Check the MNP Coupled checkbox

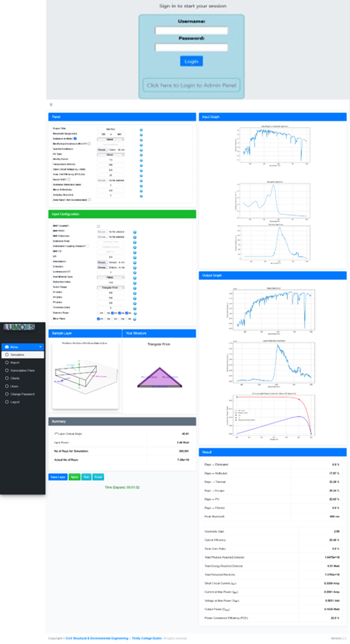[x=98, y=226]
